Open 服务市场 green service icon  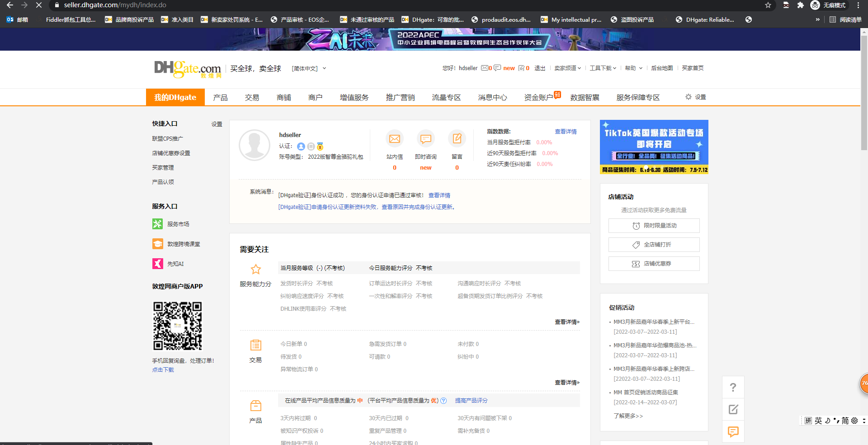157,224
